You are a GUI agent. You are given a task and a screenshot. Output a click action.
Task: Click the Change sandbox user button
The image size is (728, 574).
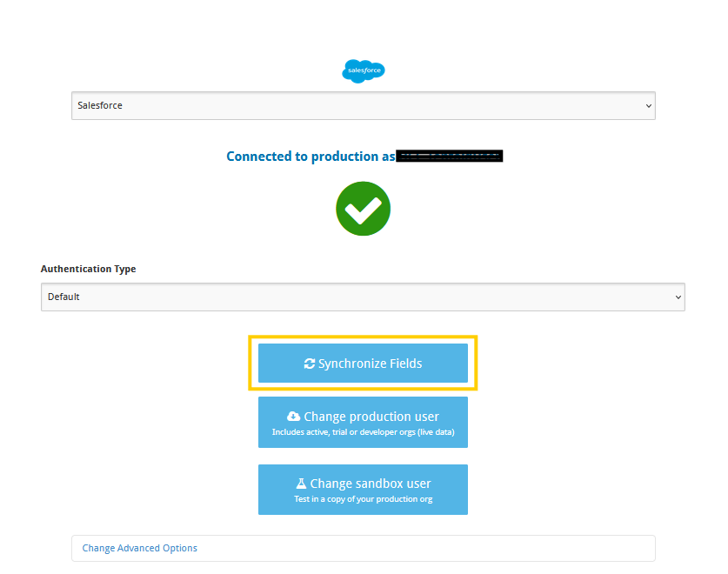(363, 490)
